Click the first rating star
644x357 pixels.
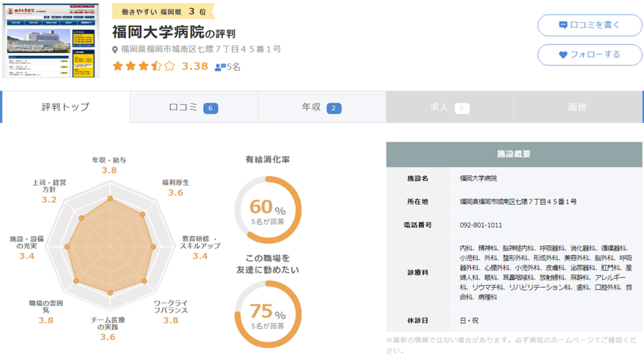coord(118,66)
